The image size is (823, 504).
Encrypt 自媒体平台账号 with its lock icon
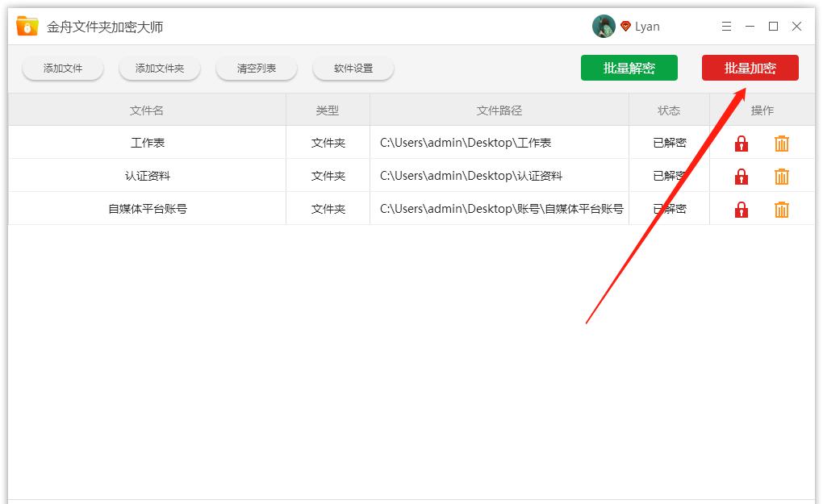pos(741,209)
